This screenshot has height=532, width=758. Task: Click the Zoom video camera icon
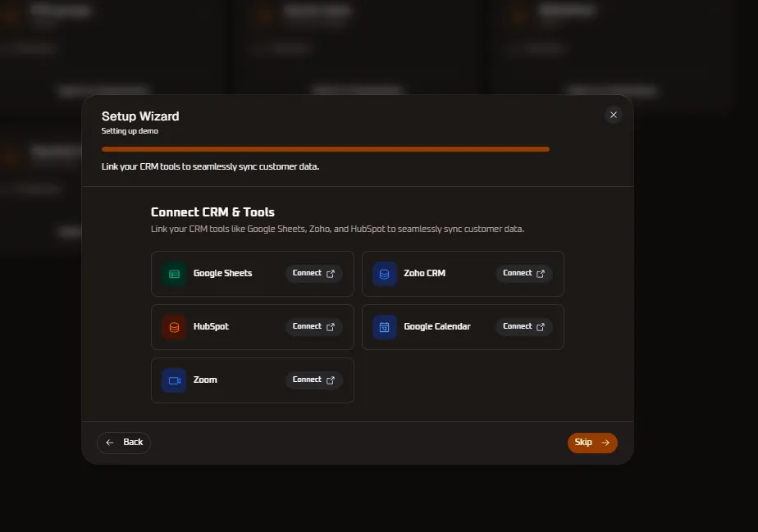click(174, 380)
